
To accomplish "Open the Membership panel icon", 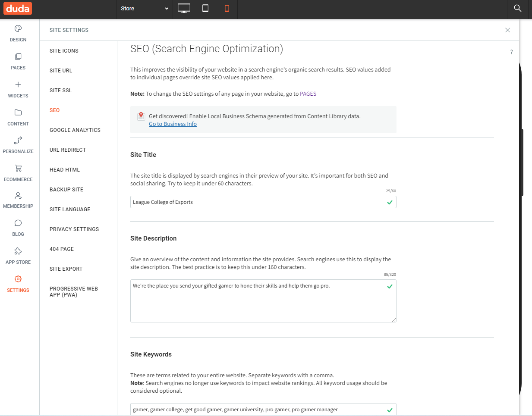I will click(x=18, y=196).
